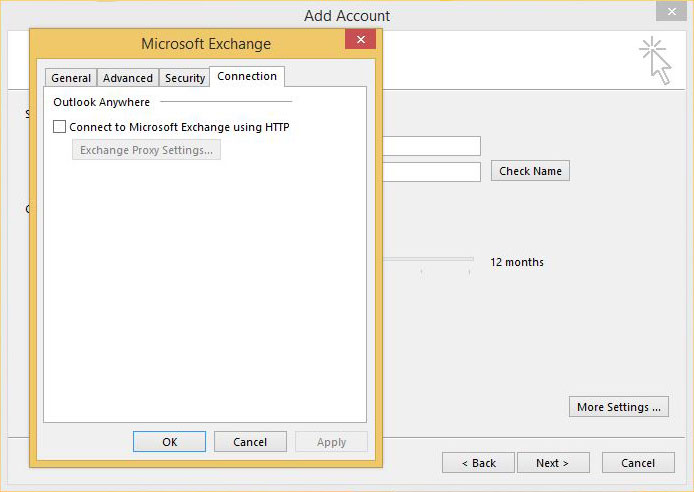Click the user name field beside Check Name

(x=432, y=172)
